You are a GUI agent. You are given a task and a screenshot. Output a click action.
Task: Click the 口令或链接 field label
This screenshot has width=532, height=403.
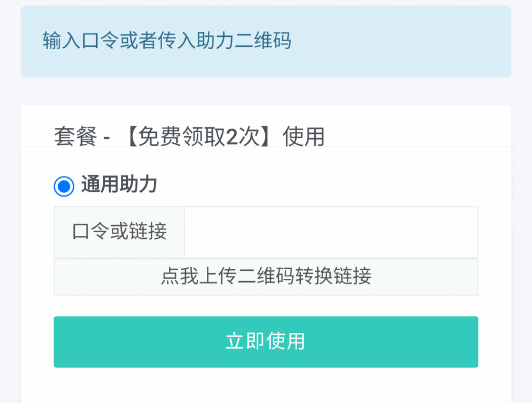(x=119, y=232)
